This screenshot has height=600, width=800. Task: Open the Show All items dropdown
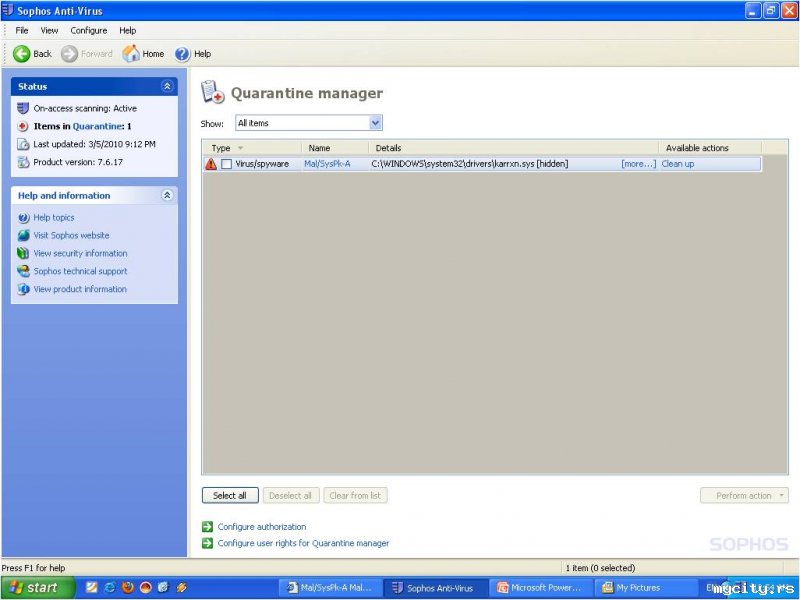point(375,123)
